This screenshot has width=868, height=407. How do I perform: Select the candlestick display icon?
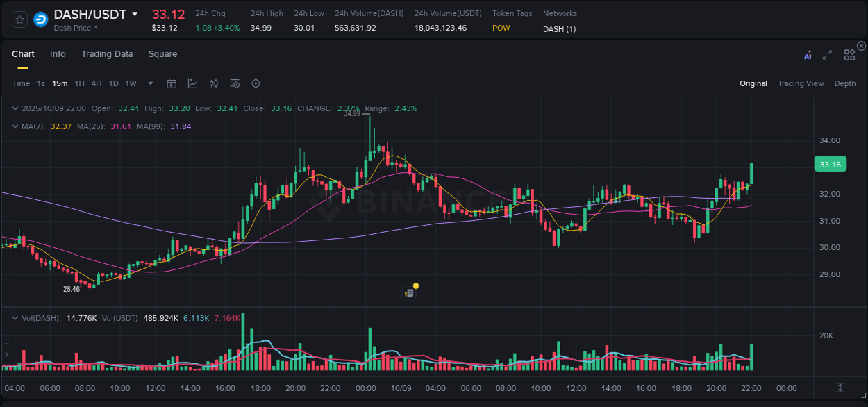coord(213,83)
